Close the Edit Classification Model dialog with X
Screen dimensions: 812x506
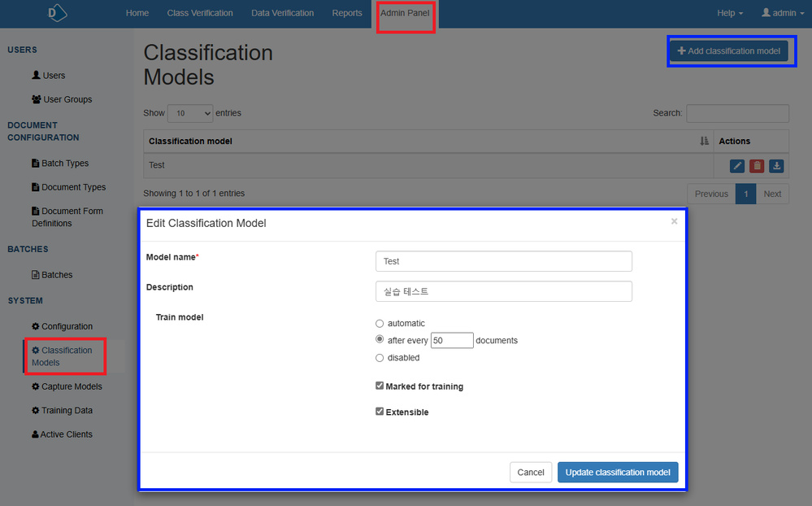674,221
